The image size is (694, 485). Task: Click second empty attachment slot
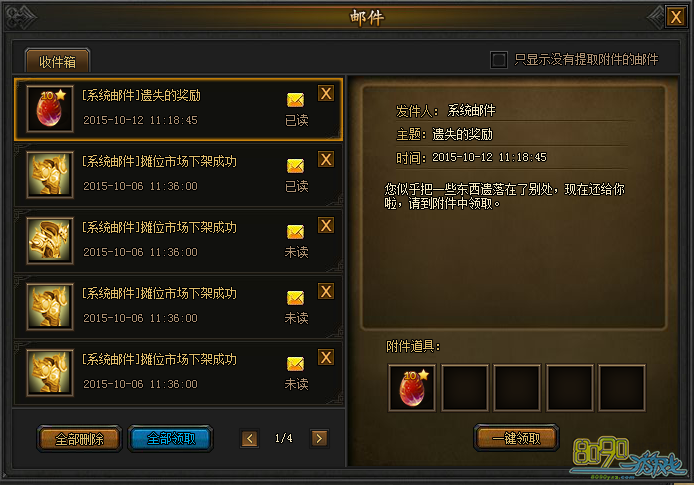pos(517,388)
